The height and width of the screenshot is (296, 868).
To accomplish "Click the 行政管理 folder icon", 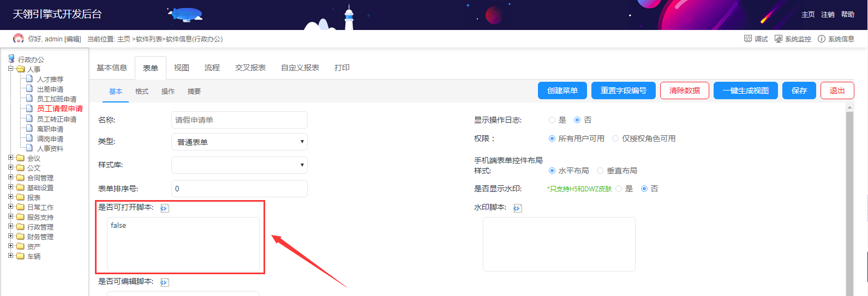I will (21, 227).
